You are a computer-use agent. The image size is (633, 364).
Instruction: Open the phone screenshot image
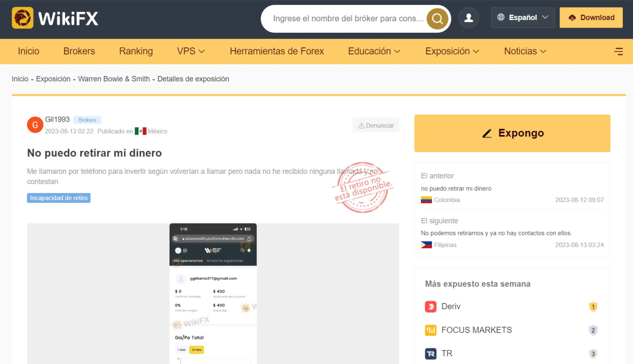tap(213, 294)
